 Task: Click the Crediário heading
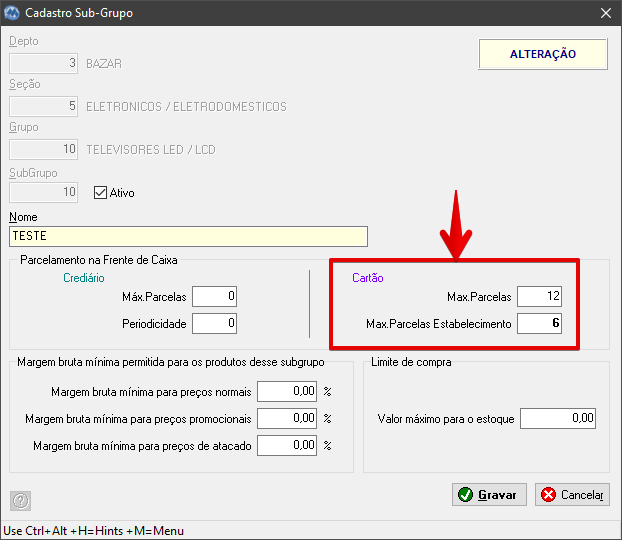[x=84, y=278]
